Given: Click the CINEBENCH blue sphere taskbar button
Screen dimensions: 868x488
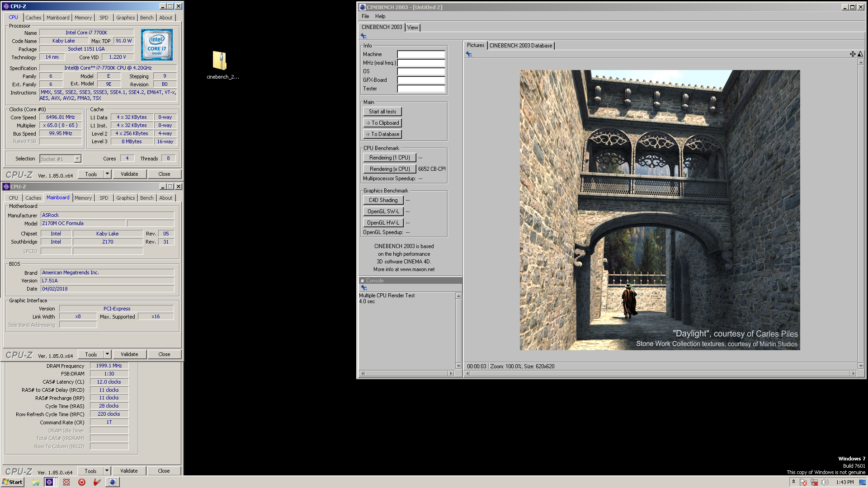Looking at the screenshot, I should pos(113,482).
